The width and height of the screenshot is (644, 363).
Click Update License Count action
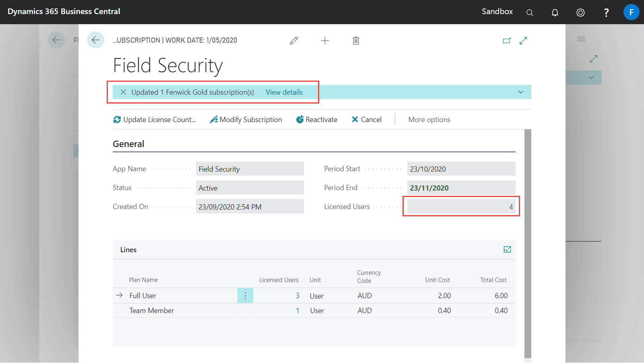click(155, 120)
